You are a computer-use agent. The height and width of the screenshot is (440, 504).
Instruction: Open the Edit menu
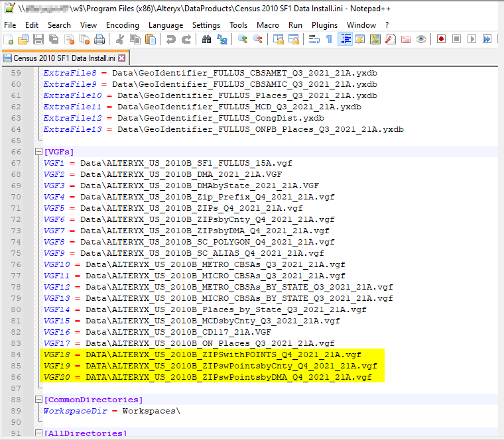pos(32,25)
